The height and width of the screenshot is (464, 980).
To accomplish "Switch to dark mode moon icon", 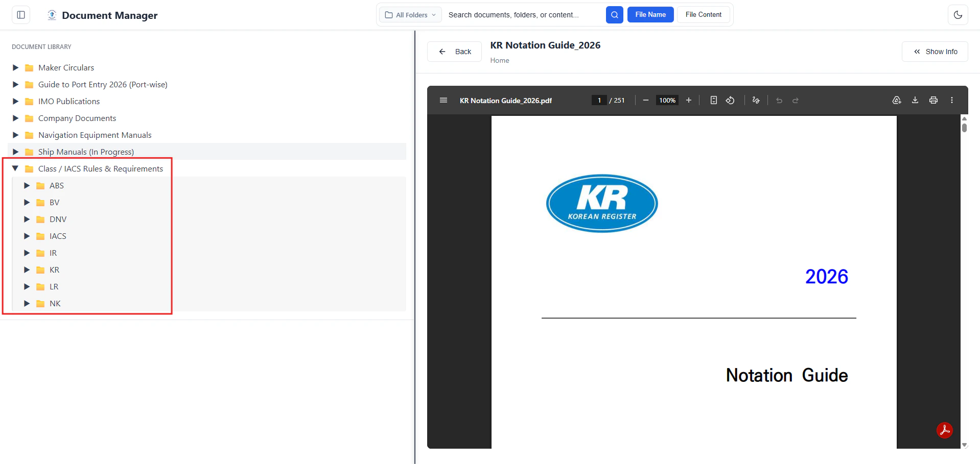I will point(958,15).
